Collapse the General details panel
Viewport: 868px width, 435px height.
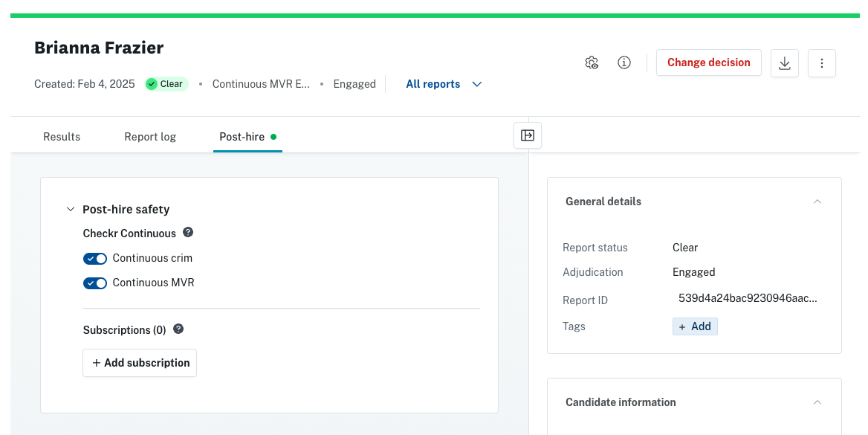pyautogui.click(x=817, y=202)
